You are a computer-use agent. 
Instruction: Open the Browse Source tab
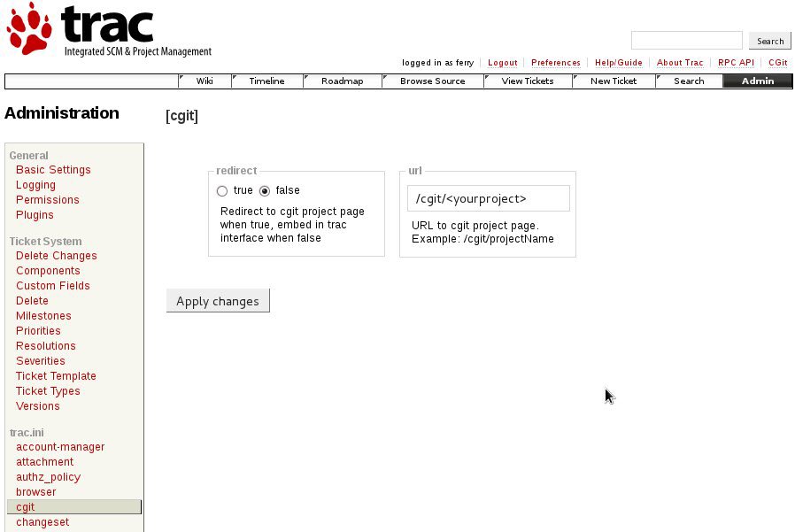coord(433,81)
